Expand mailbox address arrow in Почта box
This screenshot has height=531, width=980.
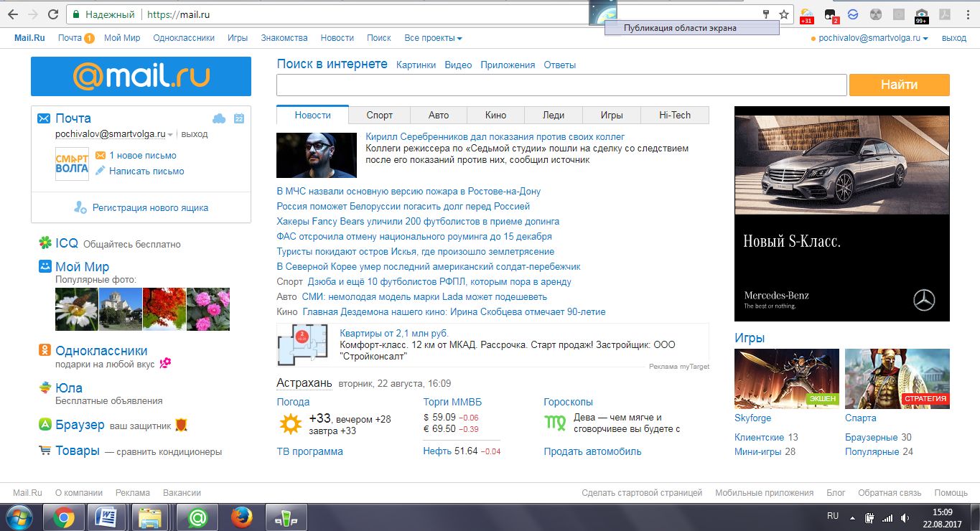[x=170, y=134]
